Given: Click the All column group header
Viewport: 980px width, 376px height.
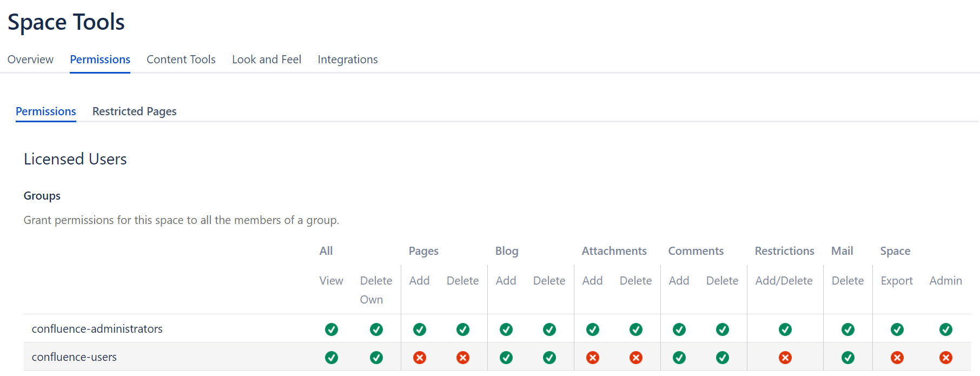Looking at the screenshot, I should [326, 251].
